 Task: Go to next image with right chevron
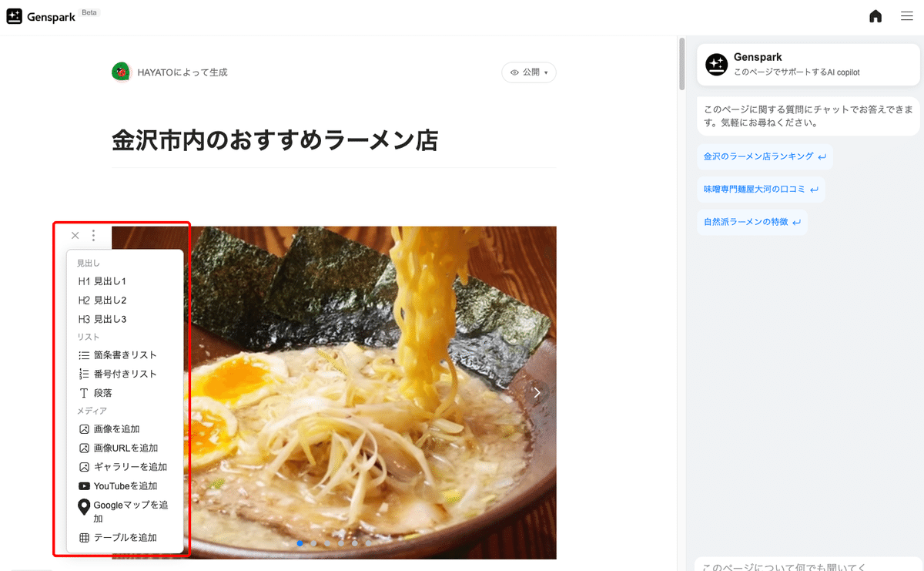pos(537,392)
